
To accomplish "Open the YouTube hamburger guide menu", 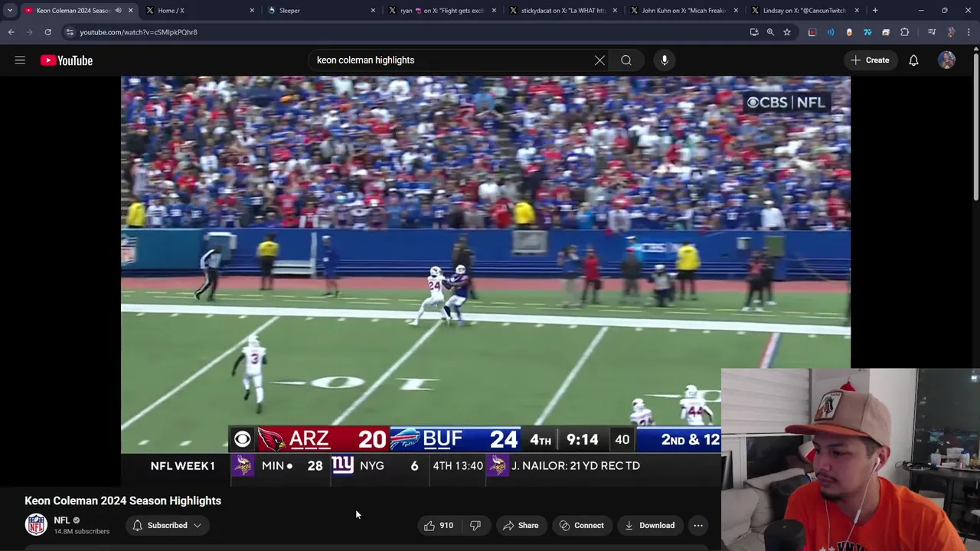I will click(20, 60).
